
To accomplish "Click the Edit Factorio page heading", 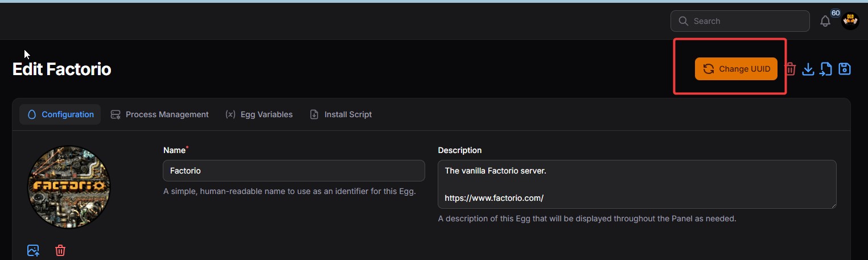I will point(61,69).
